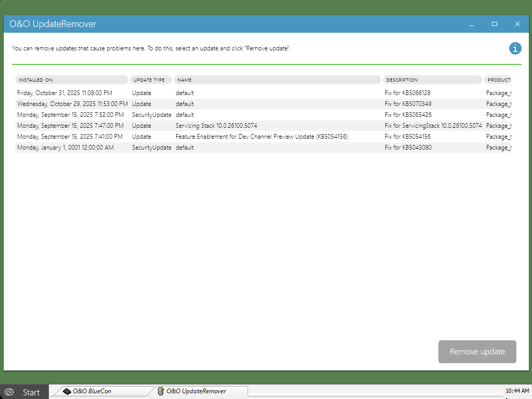Image resolution: width=532 pixels, height=399 pixels.
Task: Click the Start menu swirl icon
Action: [x=9, y=392]
